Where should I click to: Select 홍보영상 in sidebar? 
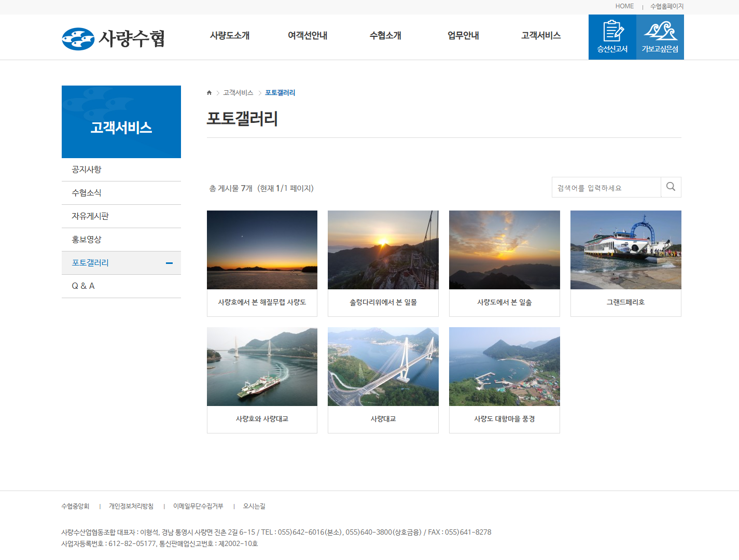121,240
